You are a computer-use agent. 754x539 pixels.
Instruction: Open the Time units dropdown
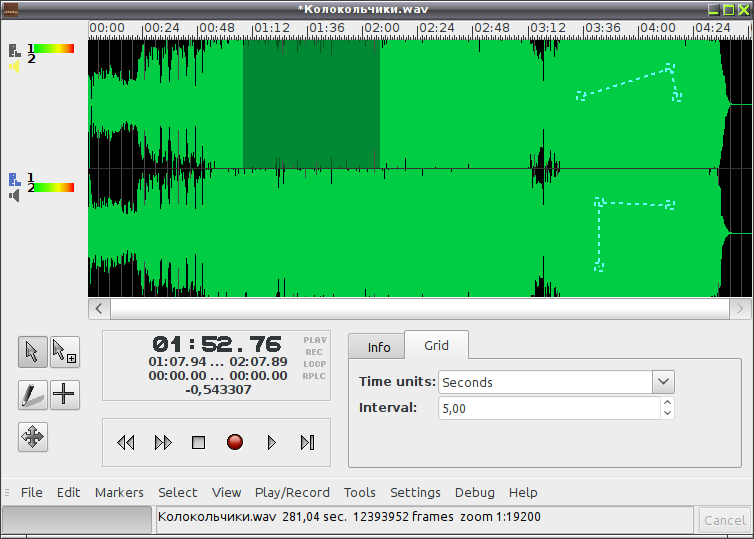[x=664, y=382]
